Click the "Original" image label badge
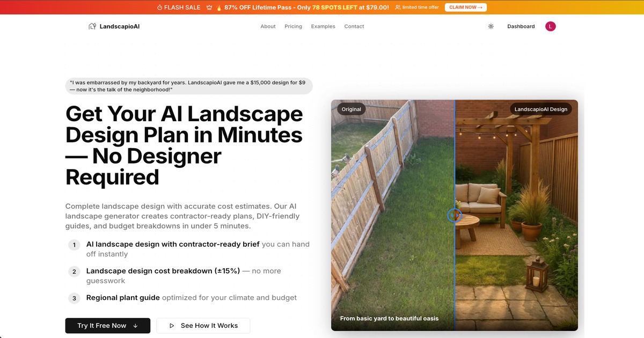This screenshot has width=644, height=338. [352, 109]
